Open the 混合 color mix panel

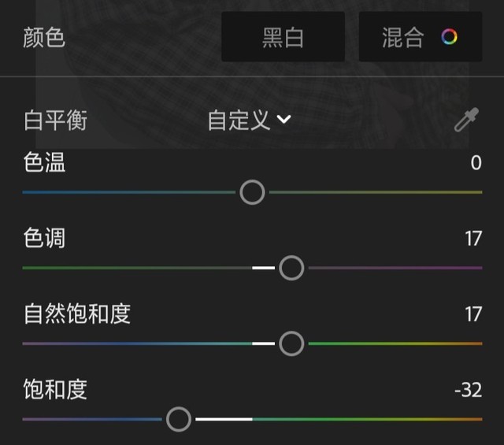pyautogui.click(x=419, y=37)
